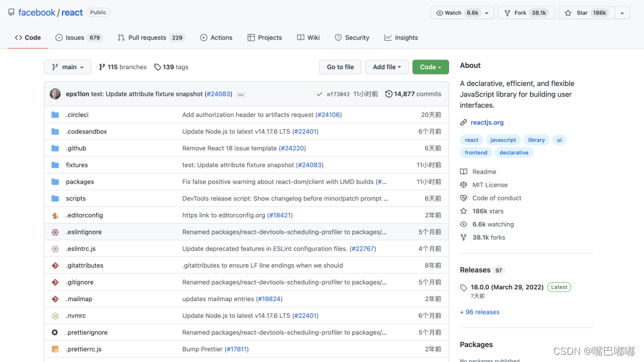Click the tag icon beside release 18.0.0
The width and height of the screenshot is (644, 362).
click(x=463, y=287)
